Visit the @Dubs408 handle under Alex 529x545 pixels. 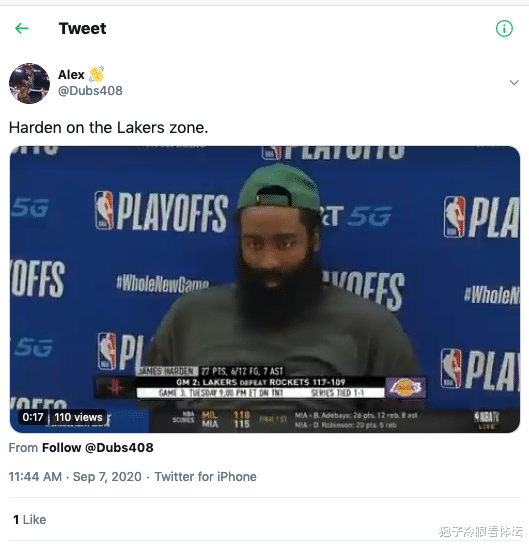90,91
